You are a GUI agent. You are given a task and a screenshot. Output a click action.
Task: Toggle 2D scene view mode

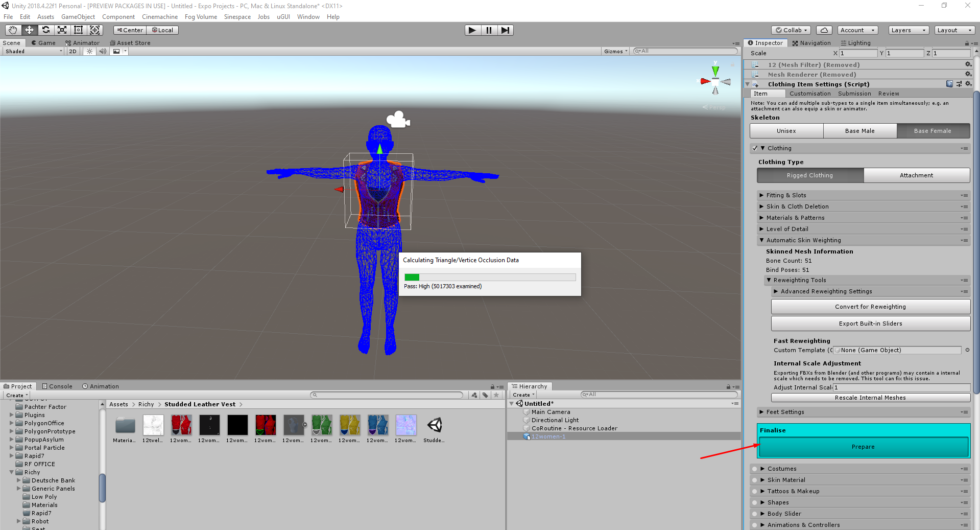click(x=73, y=51)
